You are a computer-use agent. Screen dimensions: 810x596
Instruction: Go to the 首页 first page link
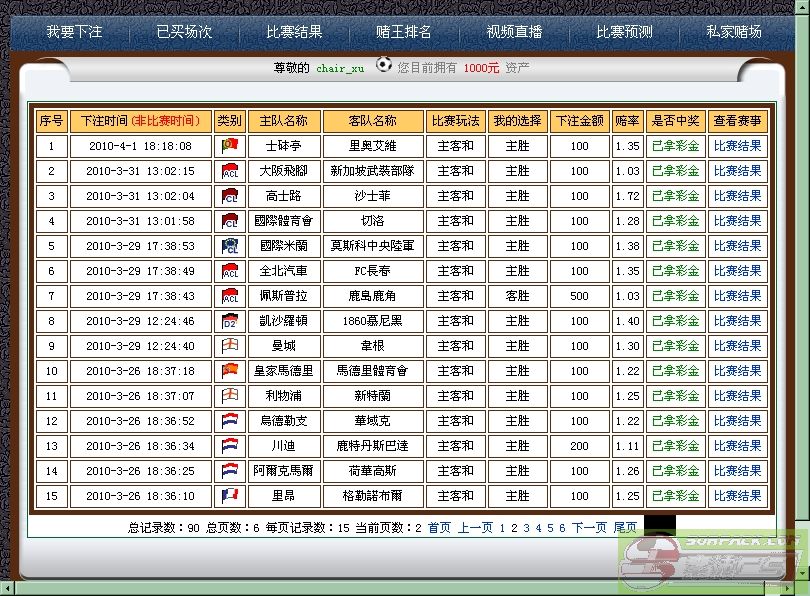pos(439,528)
